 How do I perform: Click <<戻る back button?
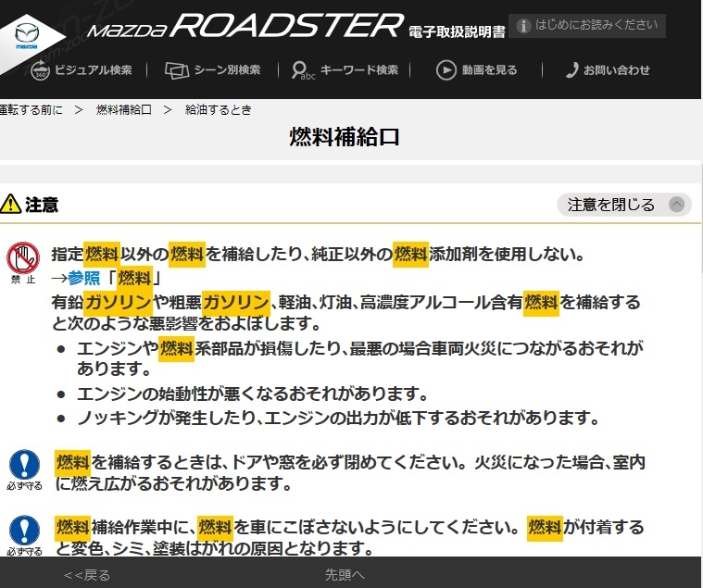click(87, 575)
